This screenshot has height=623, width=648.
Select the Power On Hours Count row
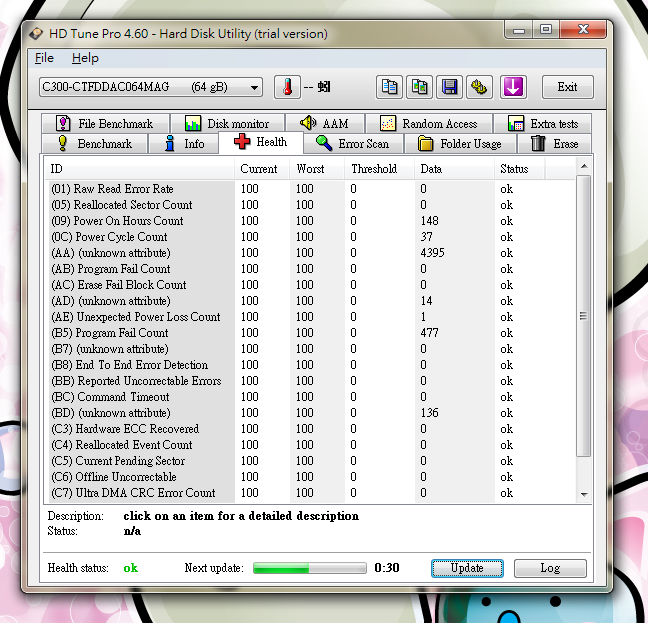click(x=310, y=221)
